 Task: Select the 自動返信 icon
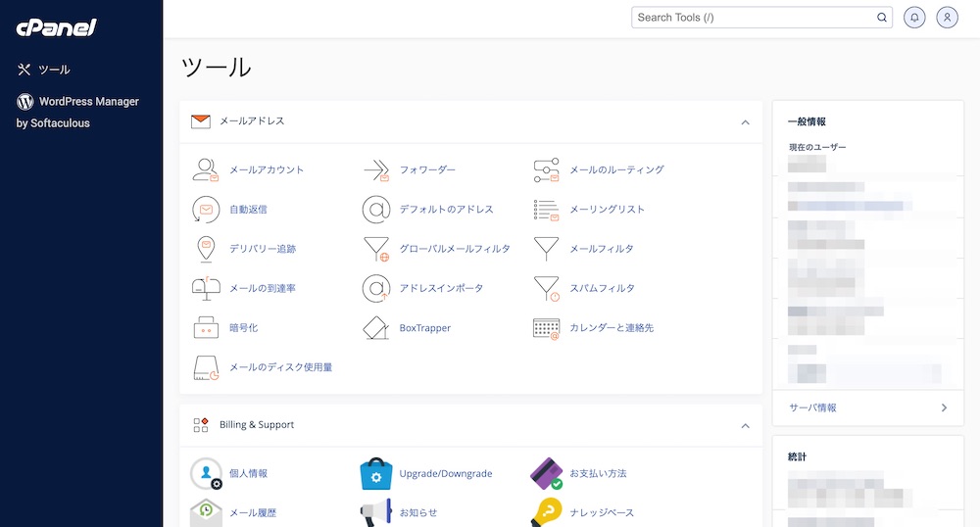pos(206,210)
